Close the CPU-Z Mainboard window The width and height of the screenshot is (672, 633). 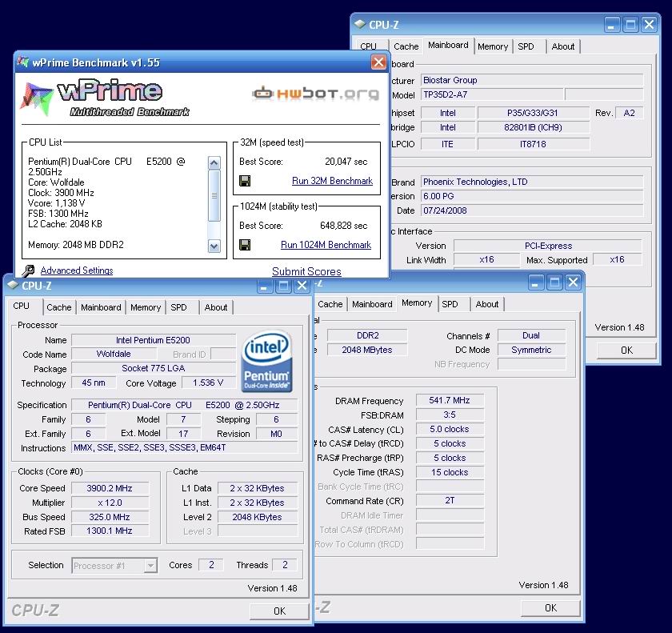pyautogui.click(x=650, y=25)
